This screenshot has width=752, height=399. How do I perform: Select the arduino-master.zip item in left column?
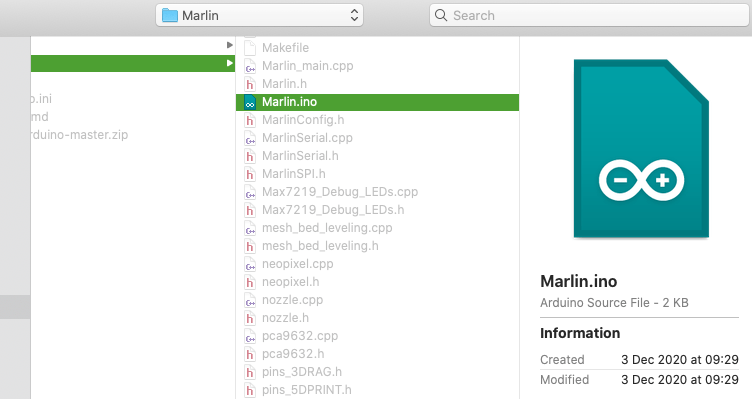coord(79,135)
